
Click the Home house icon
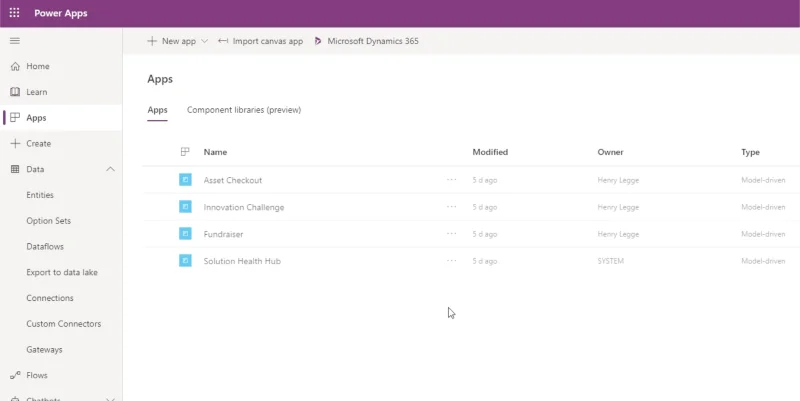15,66
